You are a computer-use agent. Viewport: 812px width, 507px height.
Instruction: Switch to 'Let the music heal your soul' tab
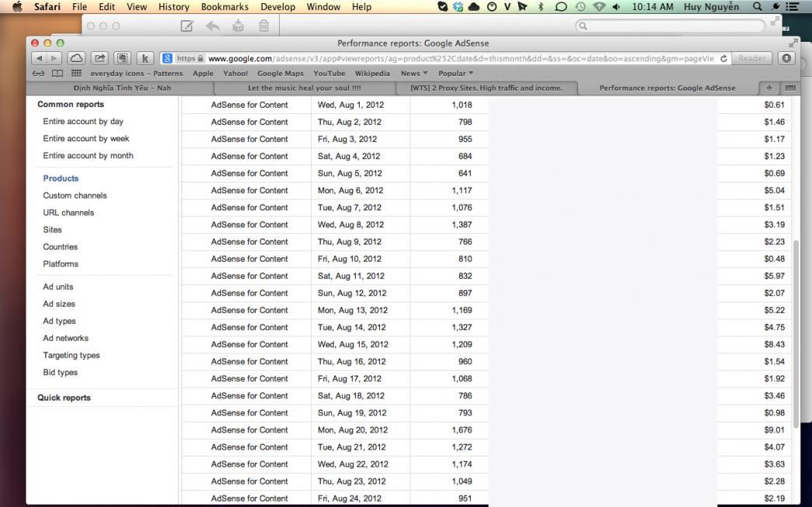click(305, 88)
